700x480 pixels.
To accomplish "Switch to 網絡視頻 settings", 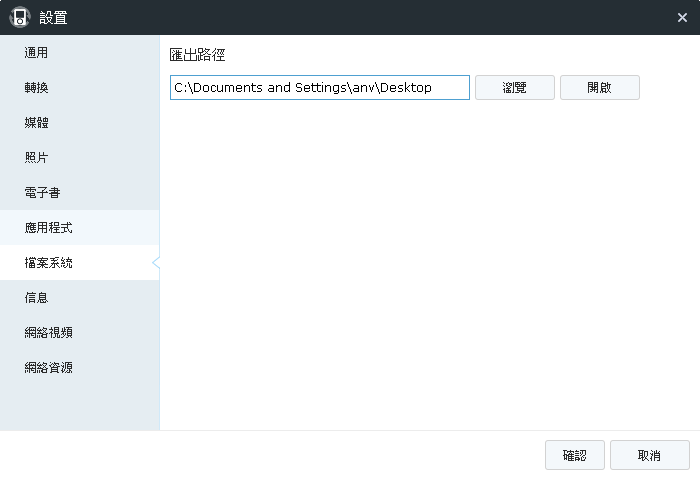I will point(79,333).
